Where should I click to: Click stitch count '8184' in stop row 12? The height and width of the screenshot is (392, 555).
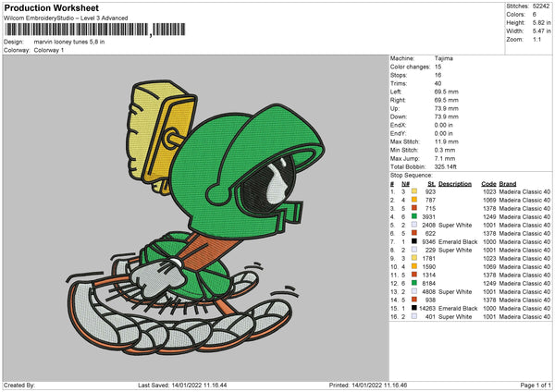428,283
